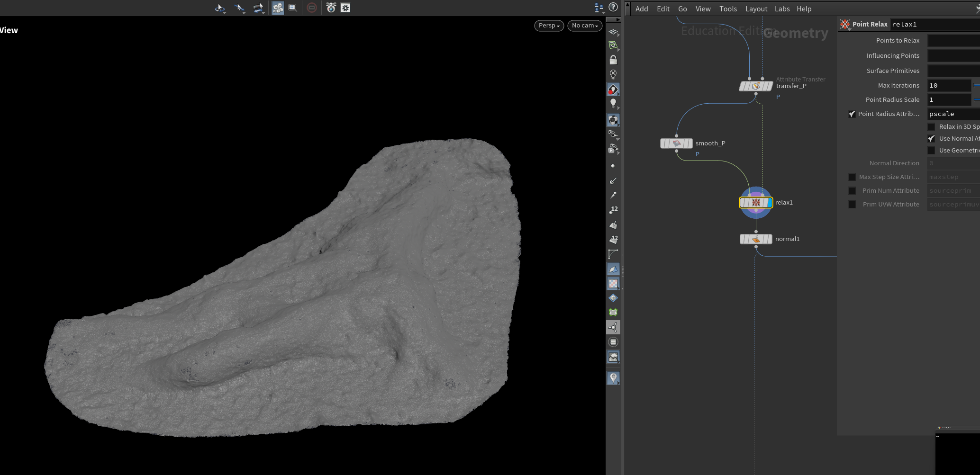Click the relax1 node in network
This screenshot has width=980, height=475.
tap(756, 203)
